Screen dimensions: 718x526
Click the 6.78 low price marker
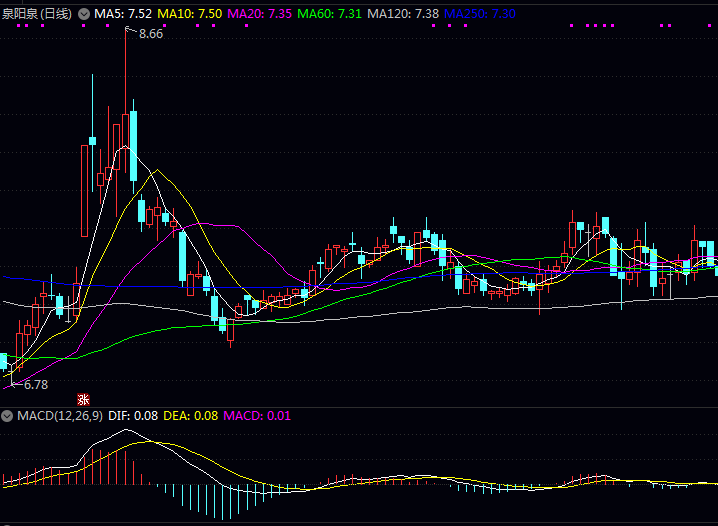[x=36, y=384]
